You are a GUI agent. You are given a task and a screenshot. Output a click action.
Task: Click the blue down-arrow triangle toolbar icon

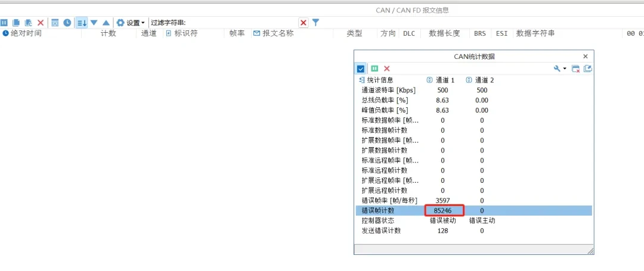94,23
